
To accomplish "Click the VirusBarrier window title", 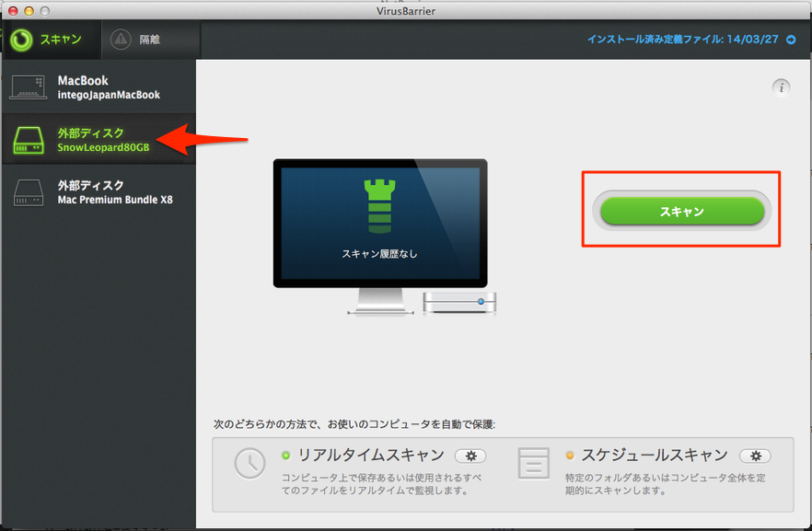I will point(406,11).
